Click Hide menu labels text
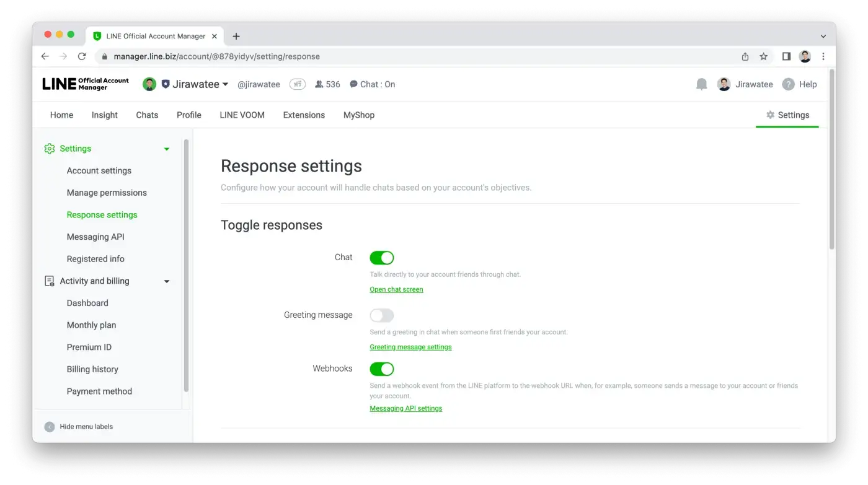The width and height of the screenshot is (868, 485). (86, 427)
